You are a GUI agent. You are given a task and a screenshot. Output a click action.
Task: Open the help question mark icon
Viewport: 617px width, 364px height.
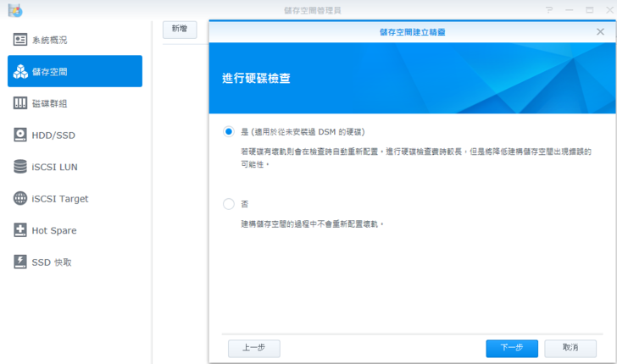point(548,9)
